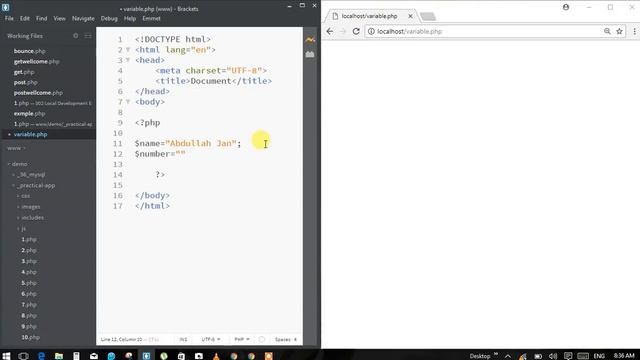
Task: Open Edit menu in Brackets
Action: 25,18
